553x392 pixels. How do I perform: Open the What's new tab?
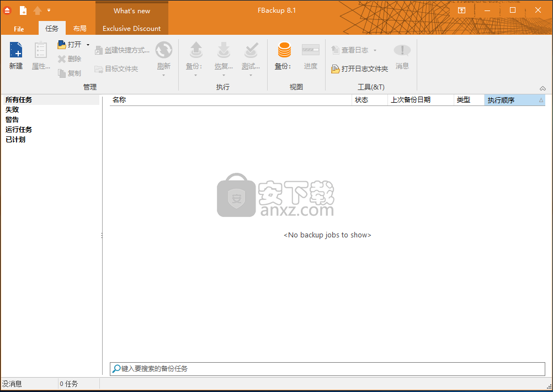(132, 11)
